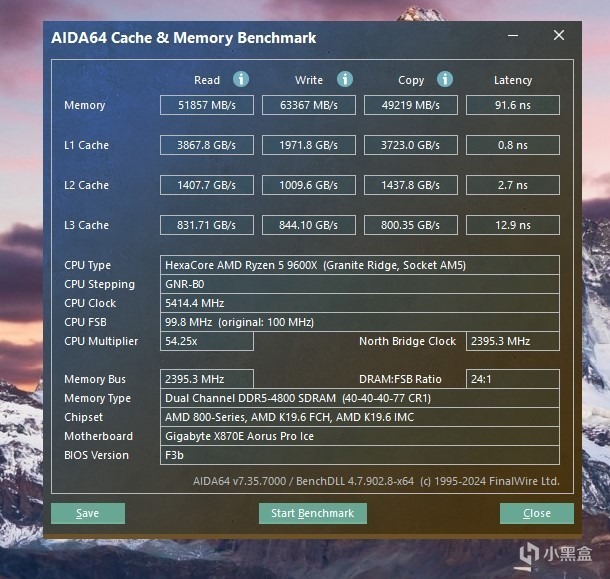Click the info icon next to Write

coord(345,79)
